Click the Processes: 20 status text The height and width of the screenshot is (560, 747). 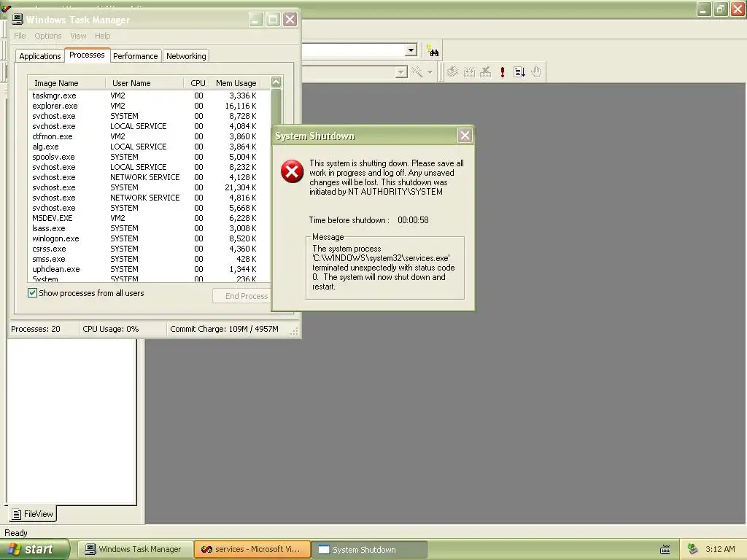[x=36, y=329]
